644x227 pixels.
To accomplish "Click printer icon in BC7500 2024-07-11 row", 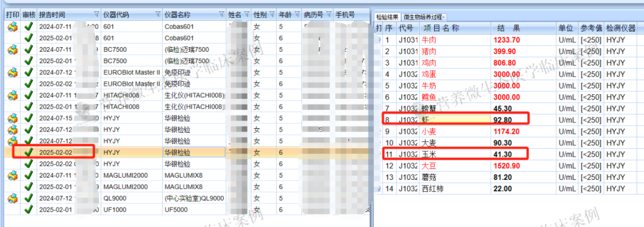I will (x=13, y=49).
